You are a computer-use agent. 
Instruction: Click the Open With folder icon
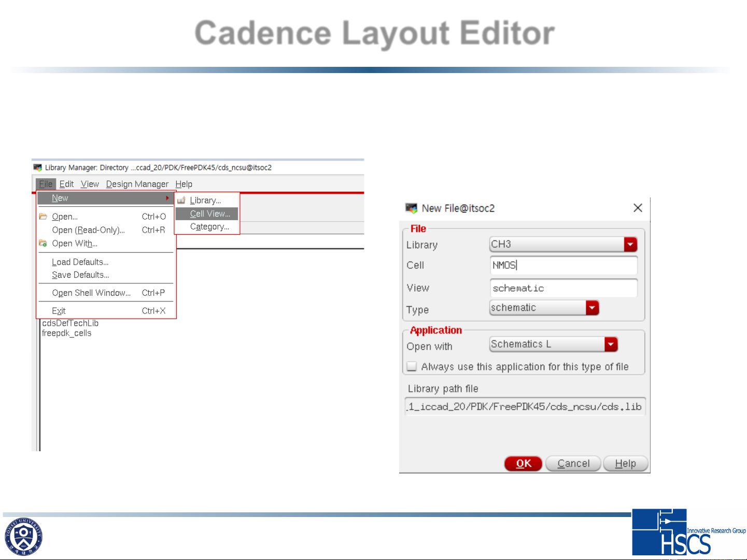pyautogui.click(x=43, y=243)
